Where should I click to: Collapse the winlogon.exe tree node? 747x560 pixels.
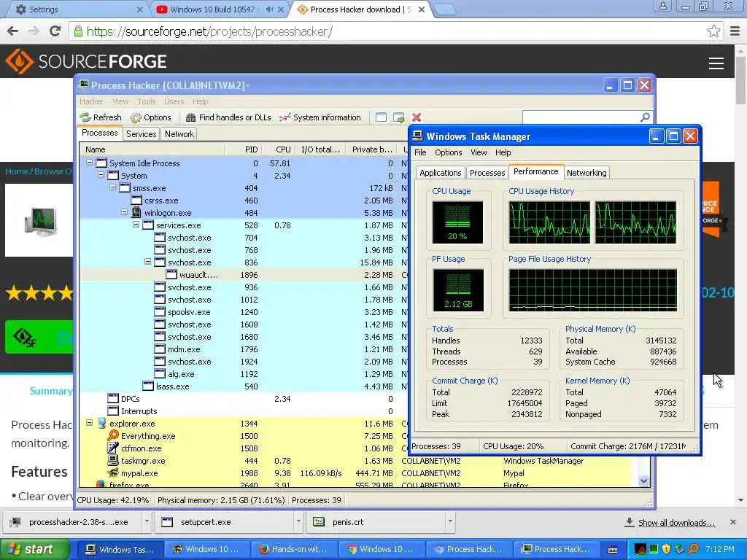click(x=124, y=212)
